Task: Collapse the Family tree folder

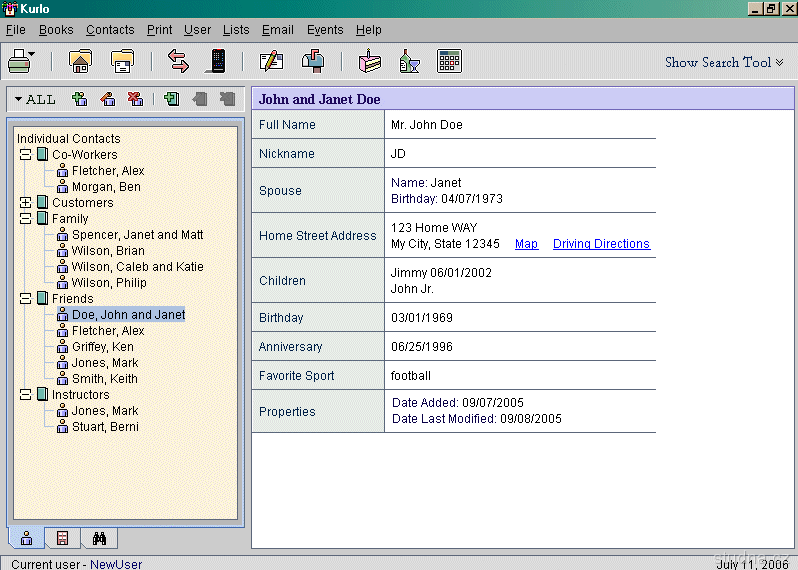Action: pyautogui.click(x=25, y=219)
